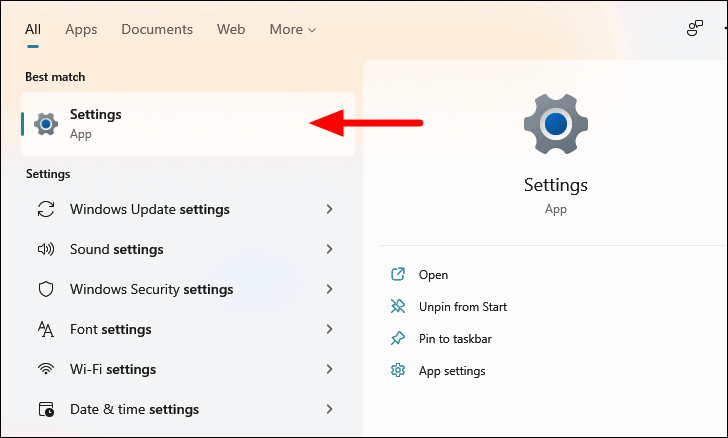Click the feedback people icon at top right

[695, 28]
